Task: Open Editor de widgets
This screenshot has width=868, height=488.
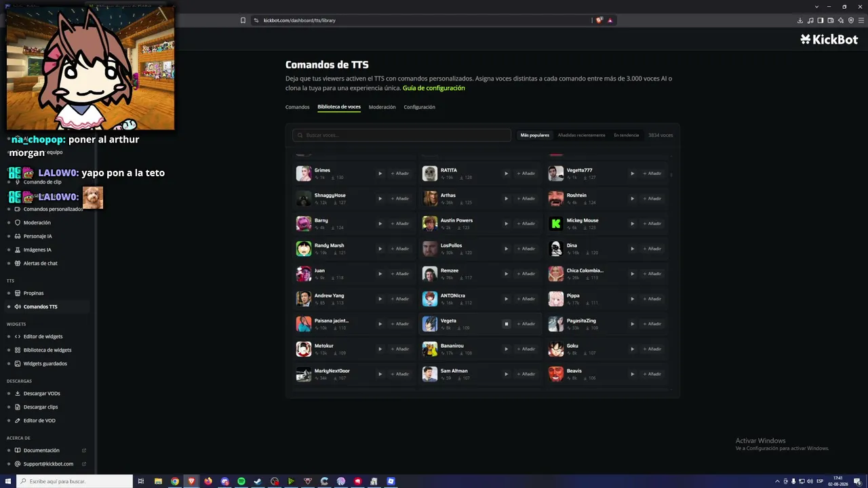Action: coord(45,336)
